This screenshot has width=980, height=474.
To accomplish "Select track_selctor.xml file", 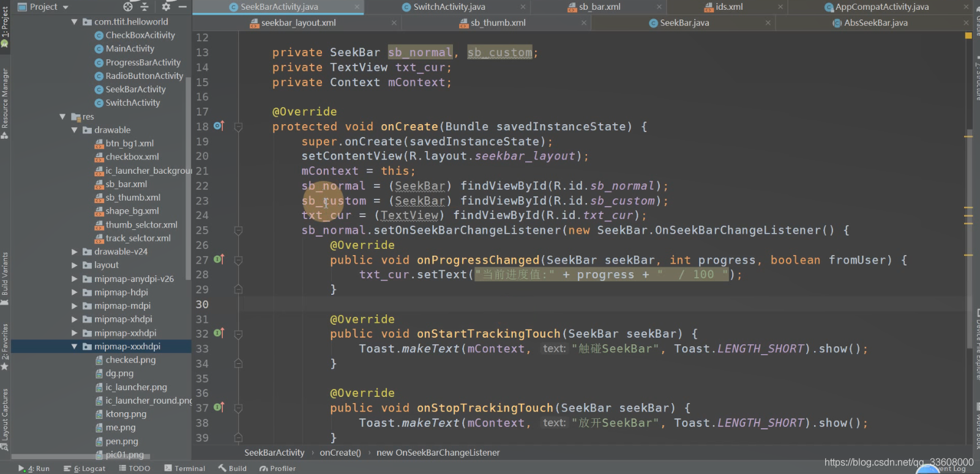I will pos(138,238).
